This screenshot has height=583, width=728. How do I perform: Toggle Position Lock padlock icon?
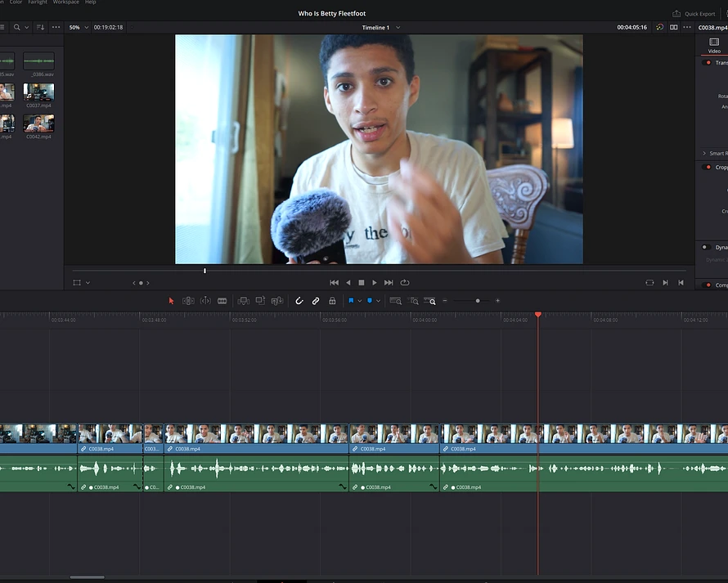[332, 301]
